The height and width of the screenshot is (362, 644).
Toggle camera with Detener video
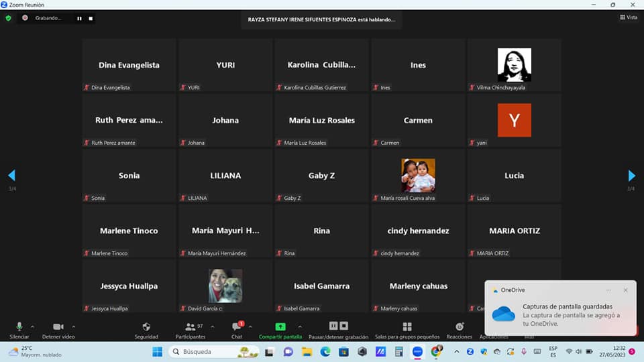point(58,328)
